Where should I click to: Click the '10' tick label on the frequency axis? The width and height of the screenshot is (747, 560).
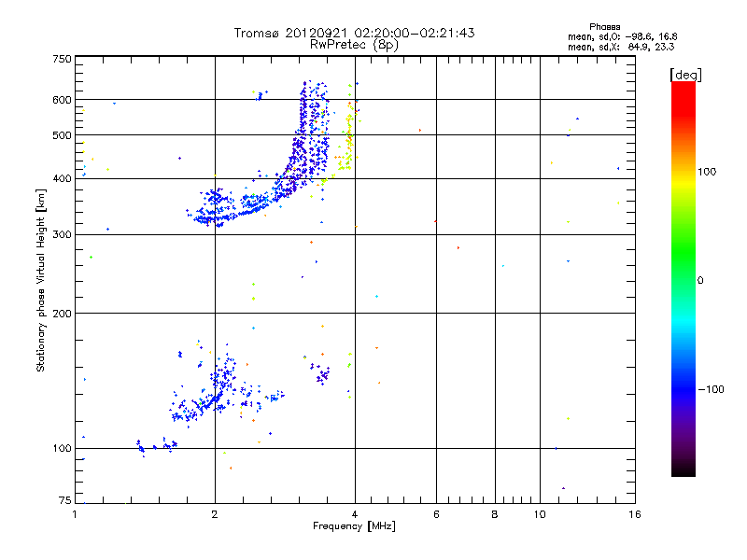540,514
